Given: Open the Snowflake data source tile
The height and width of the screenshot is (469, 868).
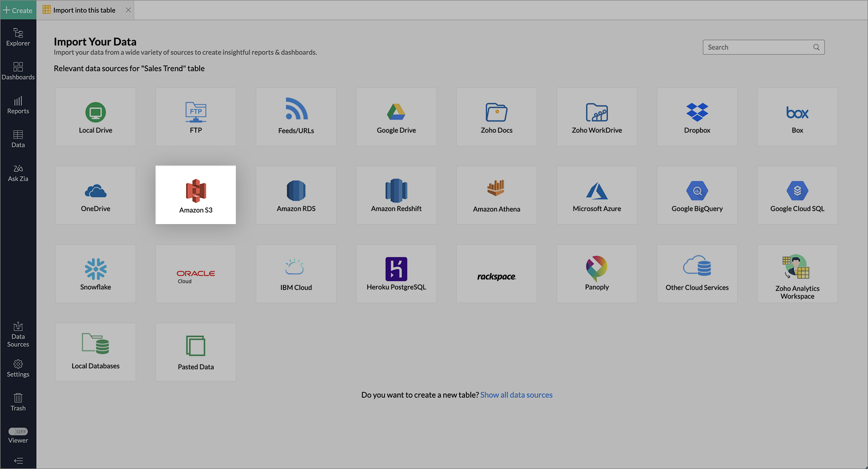Looking at the screenshot, I should (95, 274).
